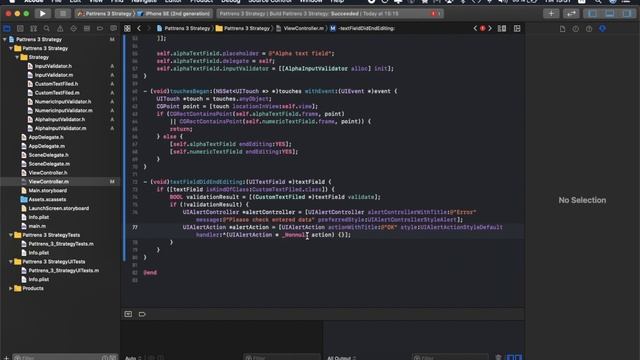
Task: Hide the debug area with toggle icon
Action: point(128,314)
